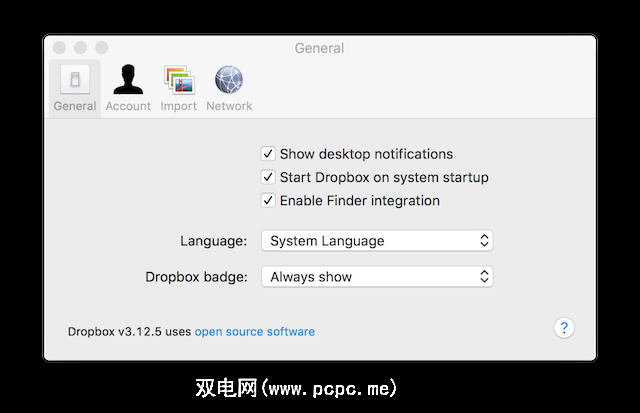Close the Dropbox preferences window

pos(60,48)
